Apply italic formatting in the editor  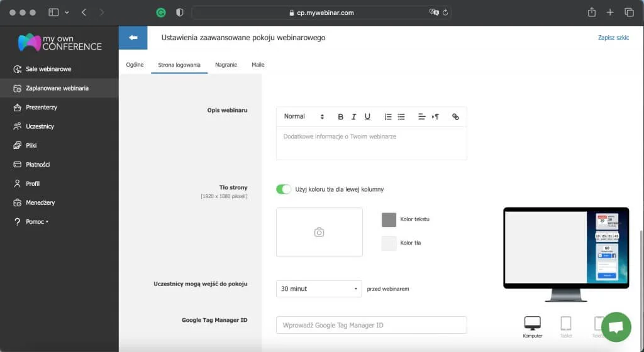point(354,117)
